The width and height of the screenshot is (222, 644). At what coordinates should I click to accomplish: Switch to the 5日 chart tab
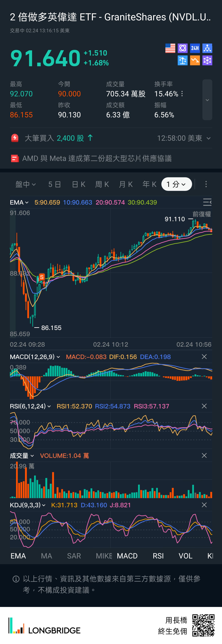click(x=54, y=184)
